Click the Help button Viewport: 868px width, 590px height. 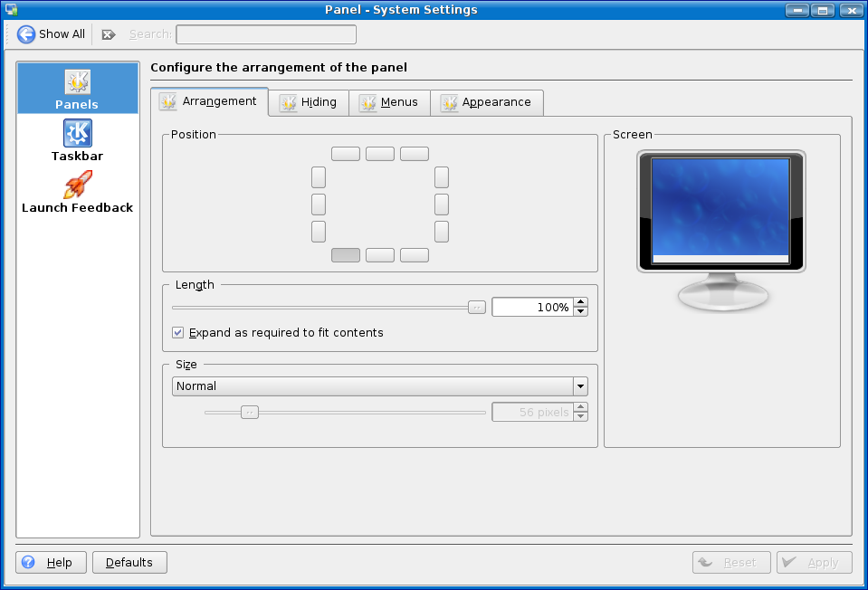tap(51, 562)
